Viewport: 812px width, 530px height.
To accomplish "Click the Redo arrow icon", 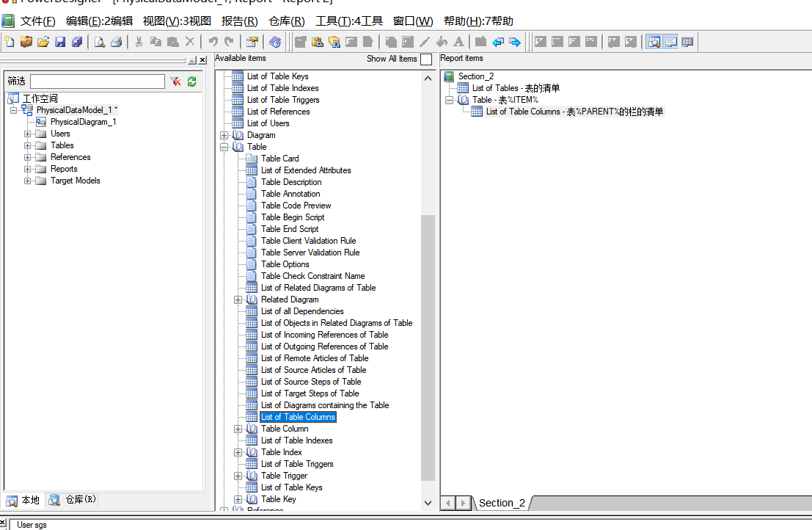I will [x=230, y=42].
